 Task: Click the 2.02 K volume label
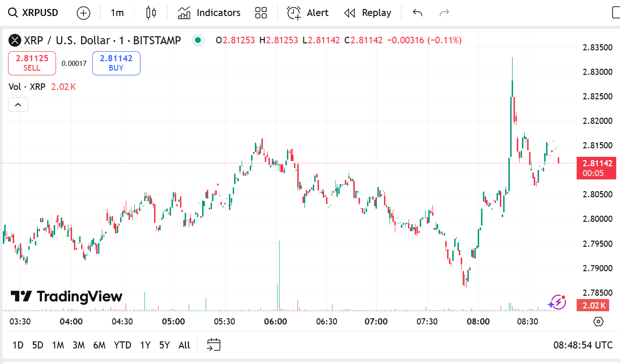[x=593, y=306]
